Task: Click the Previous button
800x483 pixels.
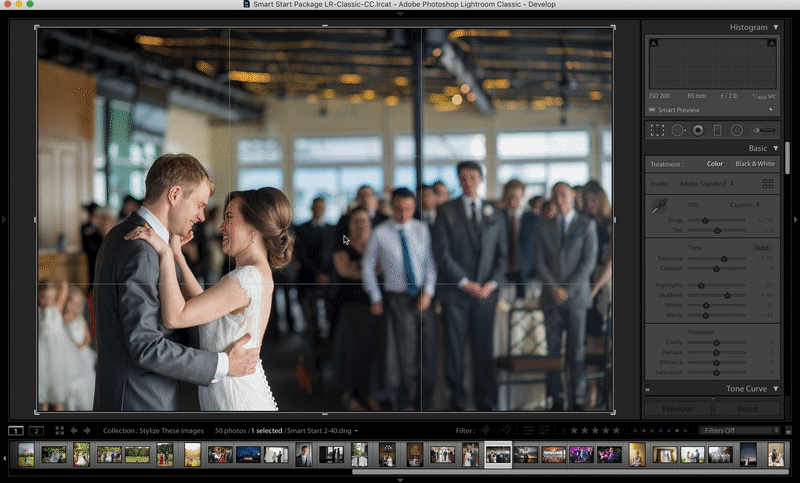Action: pos(677,408)
